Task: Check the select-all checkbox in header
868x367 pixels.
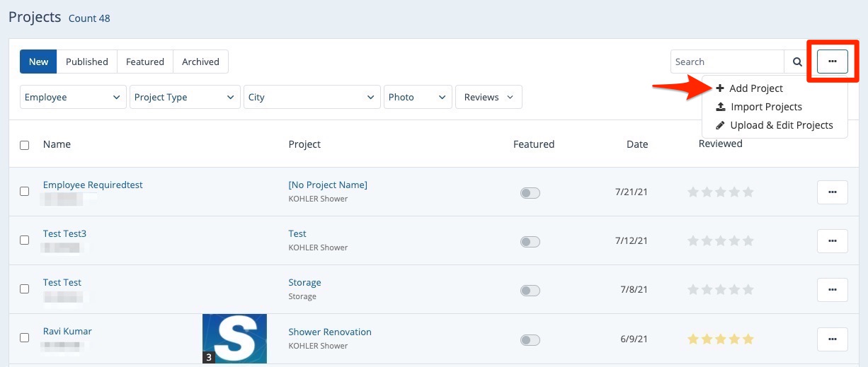Action: (x=25, y=145)
